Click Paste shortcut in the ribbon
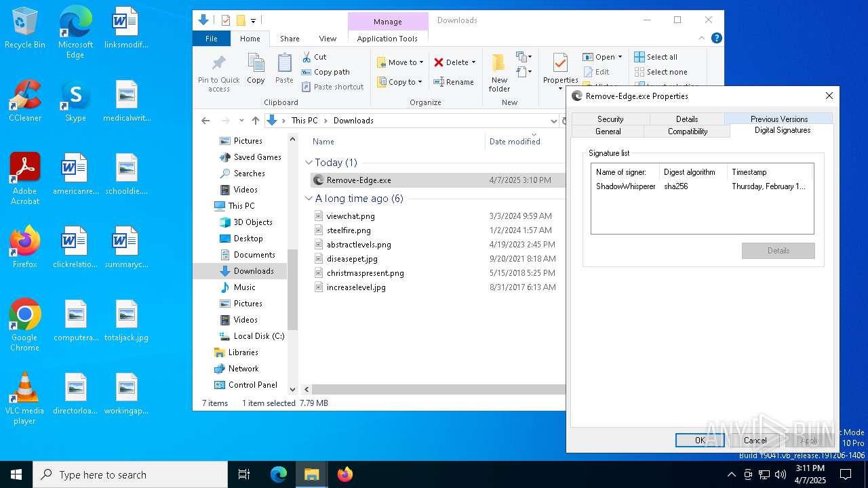 click(333, 87)
